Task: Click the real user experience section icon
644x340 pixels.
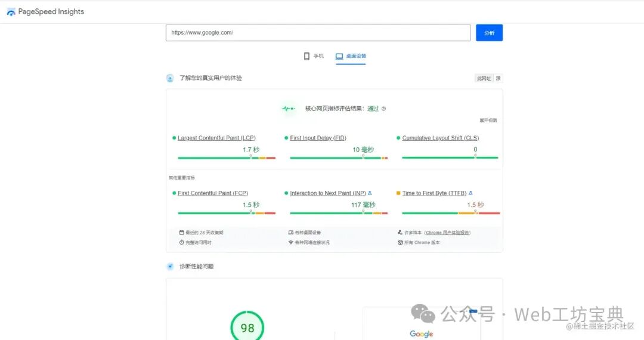Action: point(170,78)
